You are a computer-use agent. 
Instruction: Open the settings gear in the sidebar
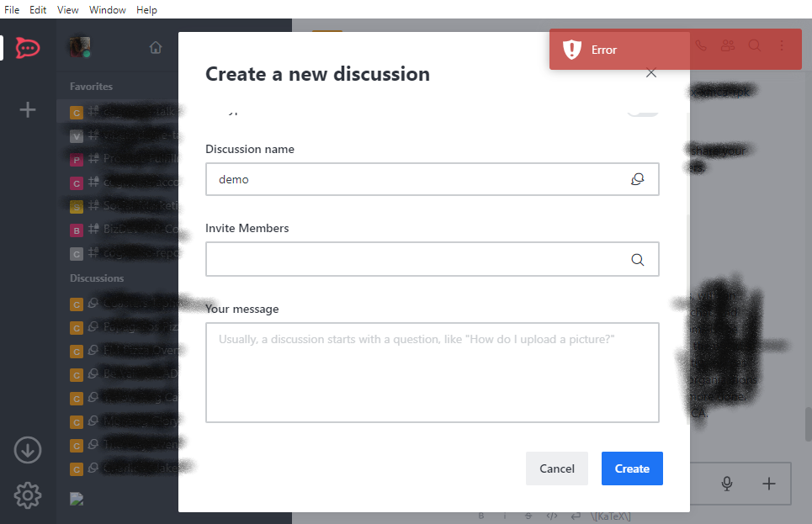(28, 495)
